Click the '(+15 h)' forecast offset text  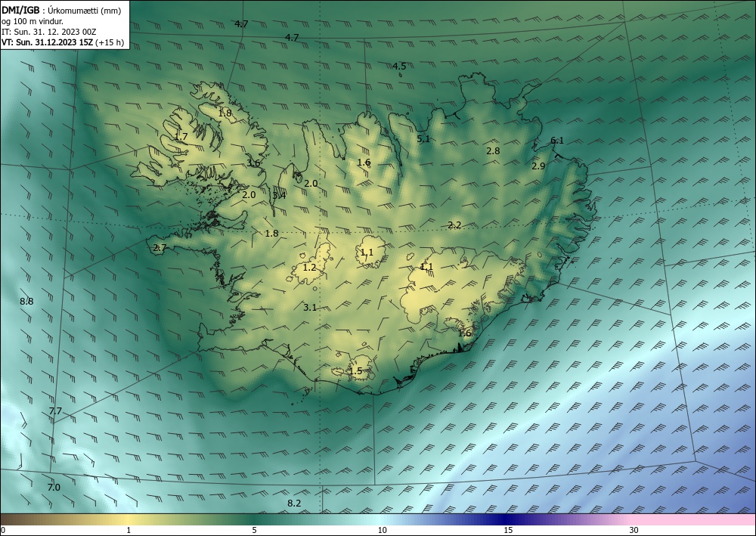[x=110, y=42]
